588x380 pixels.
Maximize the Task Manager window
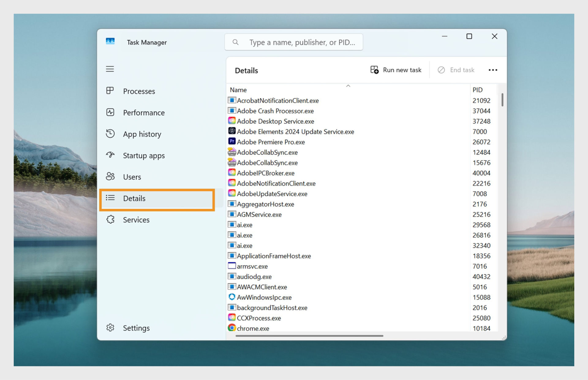[469, 36]
